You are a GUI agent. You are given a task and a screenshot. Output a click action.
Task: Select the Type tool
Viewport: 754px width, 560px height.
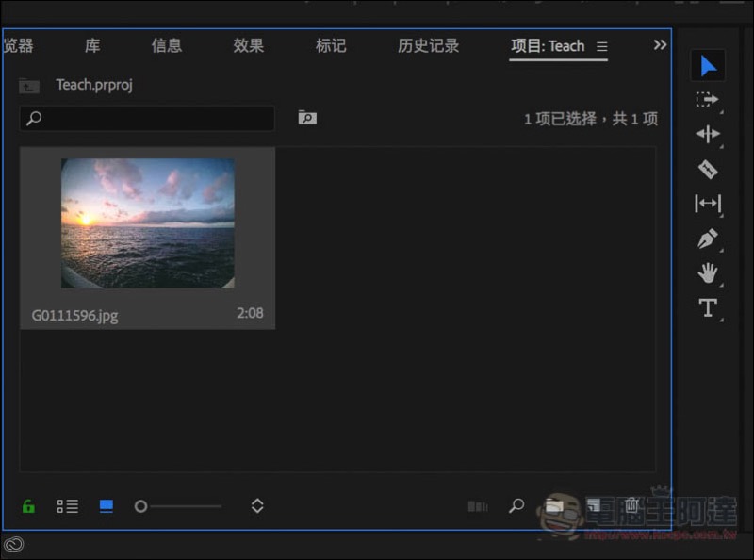click(708, 307)
